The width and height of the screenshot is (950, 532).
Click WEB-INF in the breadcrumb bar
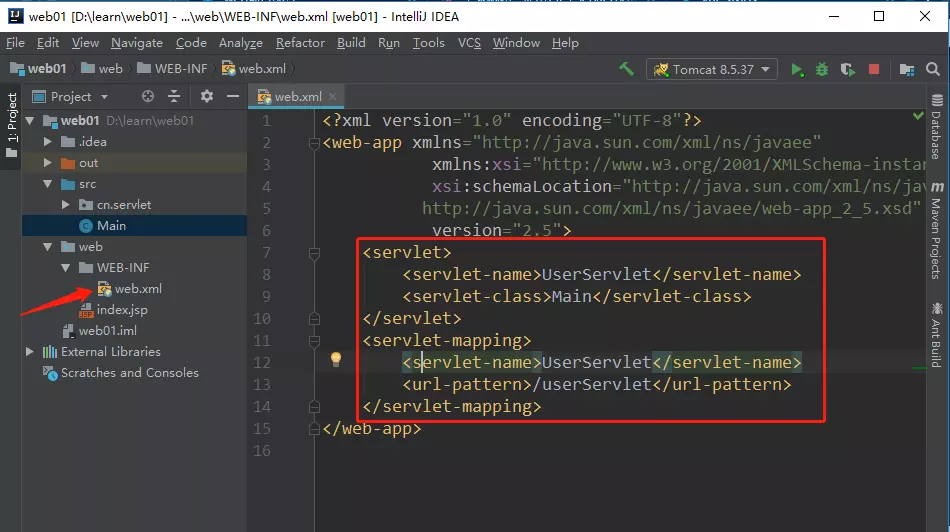pyautogui.click(x=172, y=69)
